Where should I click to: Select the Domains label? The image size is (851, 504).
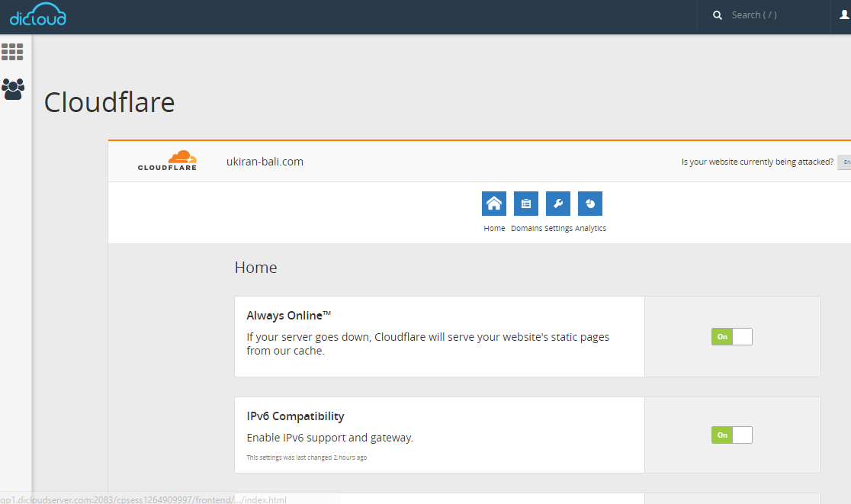click(x=526, y=229)
